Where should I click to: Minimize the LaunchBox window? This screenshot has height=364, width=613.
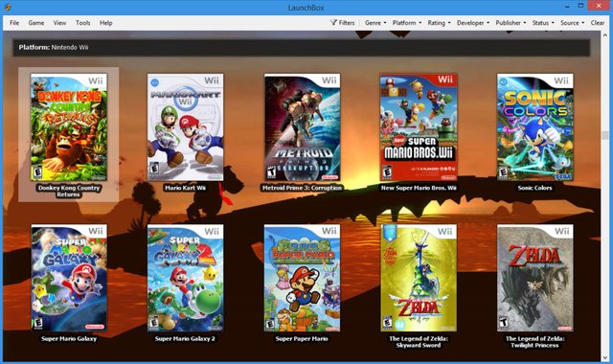click(x=567, y=6)
